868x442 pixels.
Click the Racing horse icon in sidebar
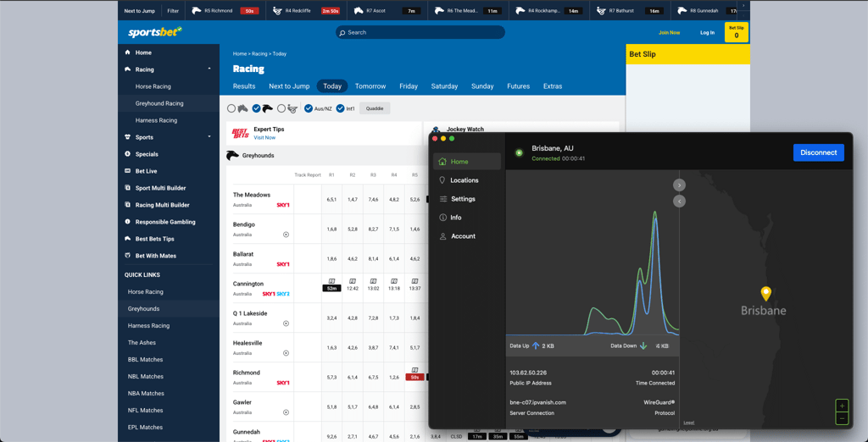click(128, 69)
